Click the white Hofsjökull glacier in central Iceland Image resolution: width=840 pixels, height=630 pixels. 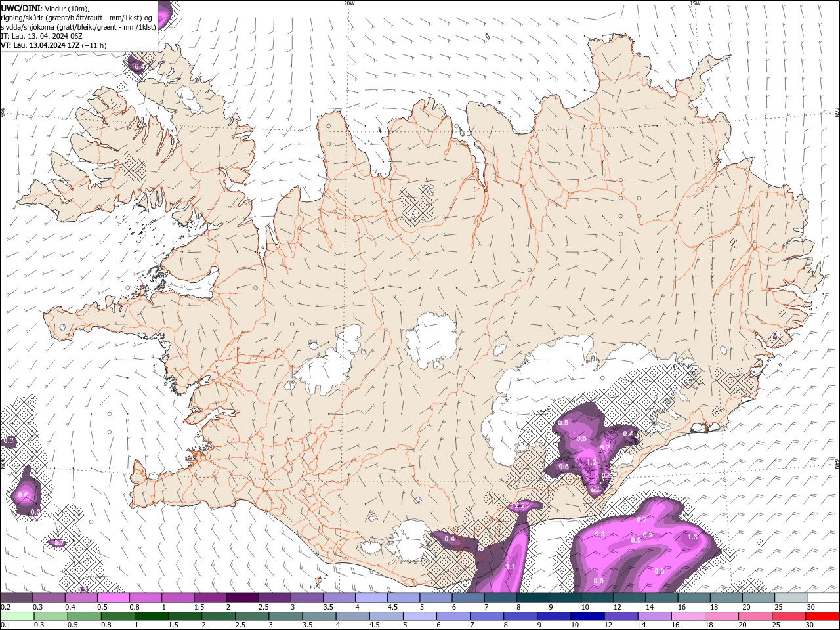[430, 340]
